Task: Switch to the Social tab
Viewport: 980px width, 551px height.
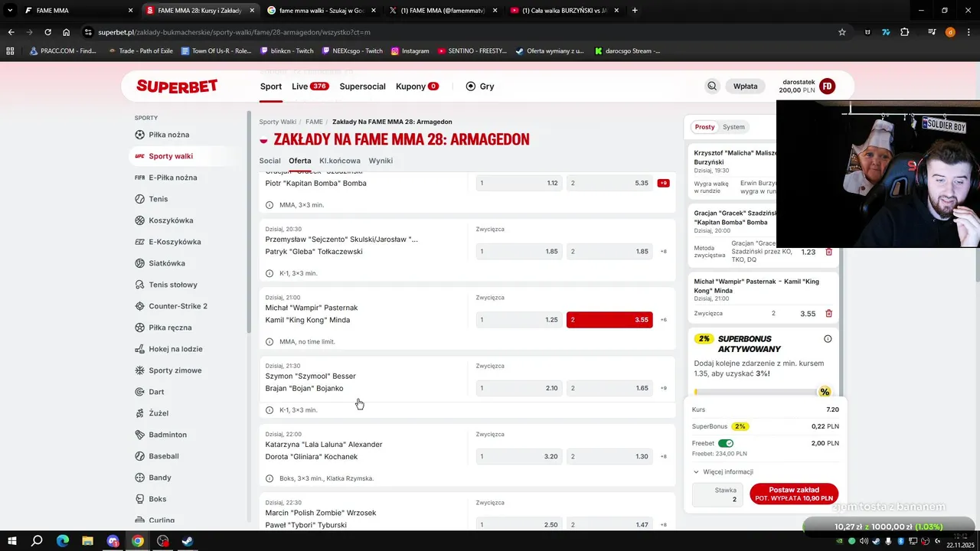Action: click(269, 161)
